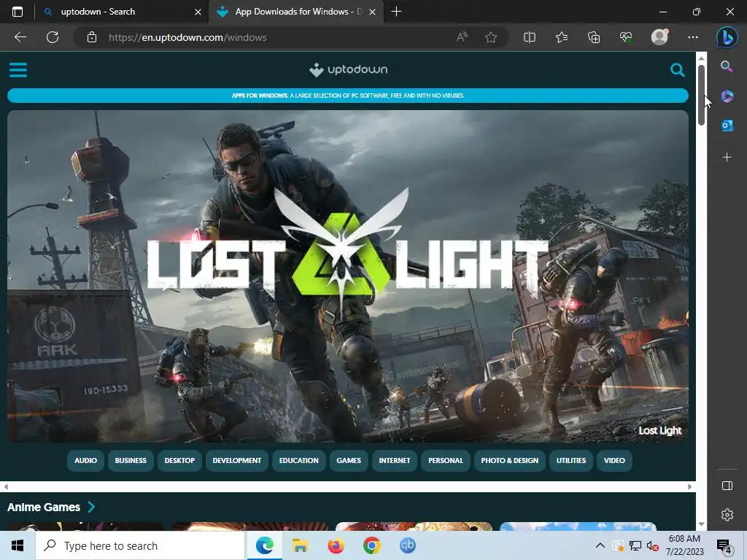Browse the DESKTOP category
The height and width of the screenshot is (560, 747).
pyautogui.click(x=179, y=461)
